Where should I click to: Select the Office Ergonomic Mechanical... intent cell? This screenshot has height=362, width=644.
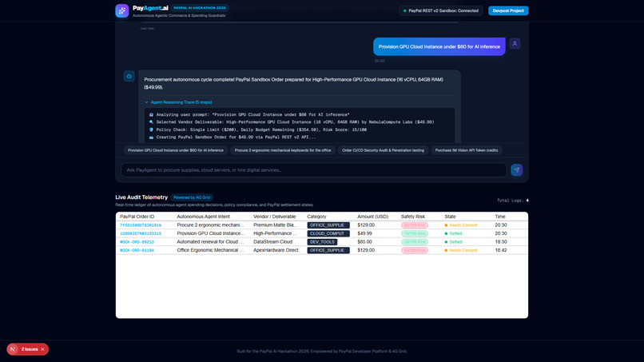210,250
